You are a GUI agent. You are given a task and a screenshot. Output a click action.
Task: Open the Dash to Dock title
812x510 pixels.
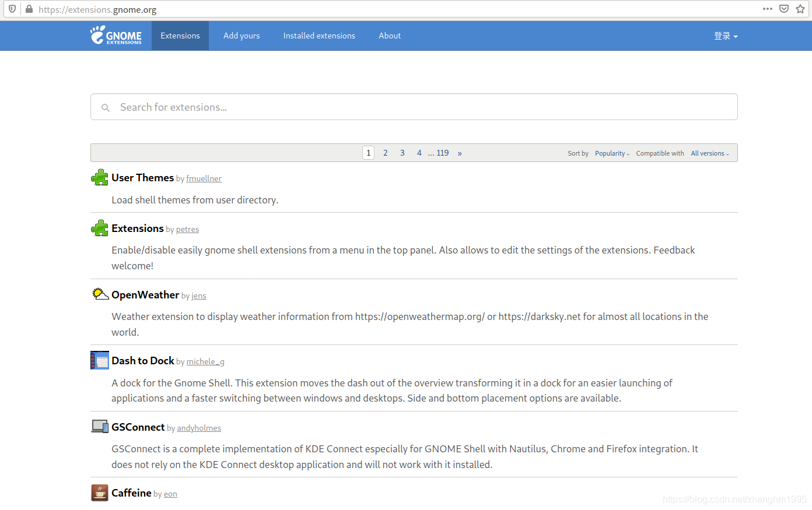tap(143, 361)
